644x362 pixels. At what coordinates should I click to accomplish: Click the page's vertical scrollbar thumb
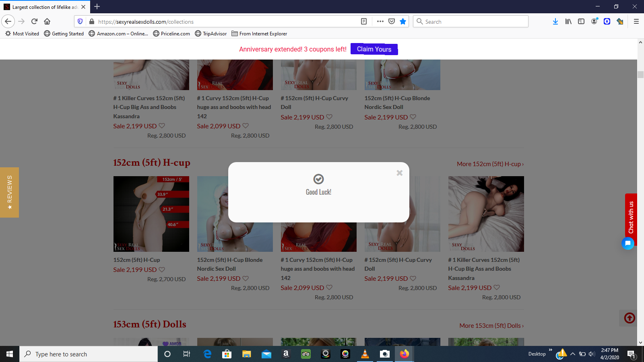(640, 74)
